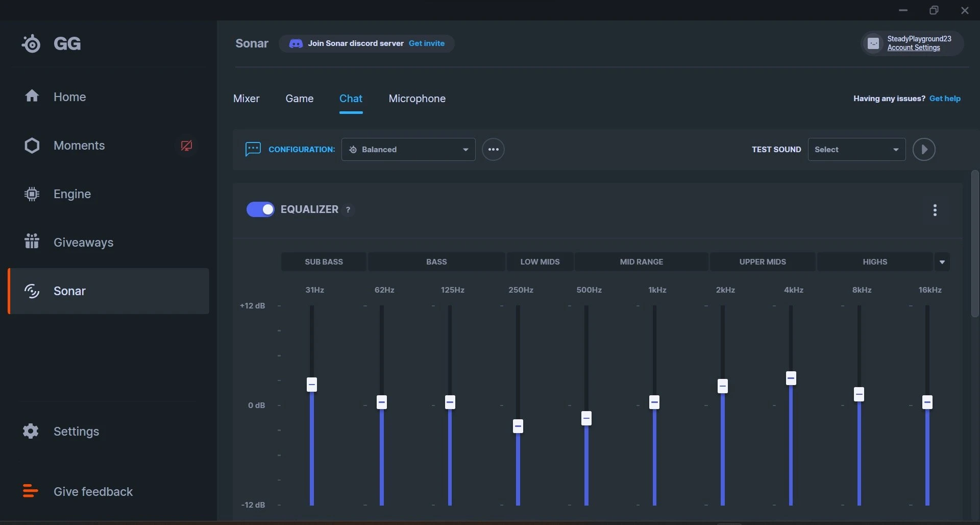Image resolution: width=980 pixels, height=525 pixels.
Task: Click the Sonar waves icon in sidebar
Action: [32, 291]
